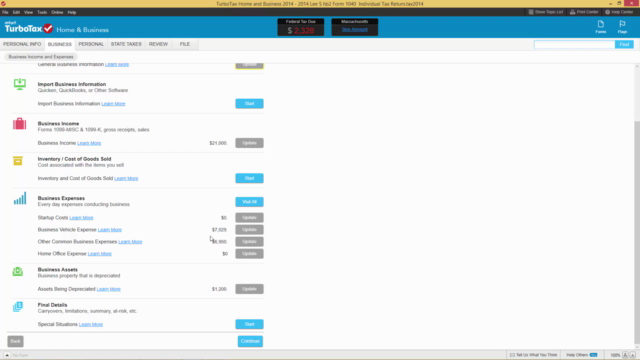Switch to the Business tab

click(60, 44)
